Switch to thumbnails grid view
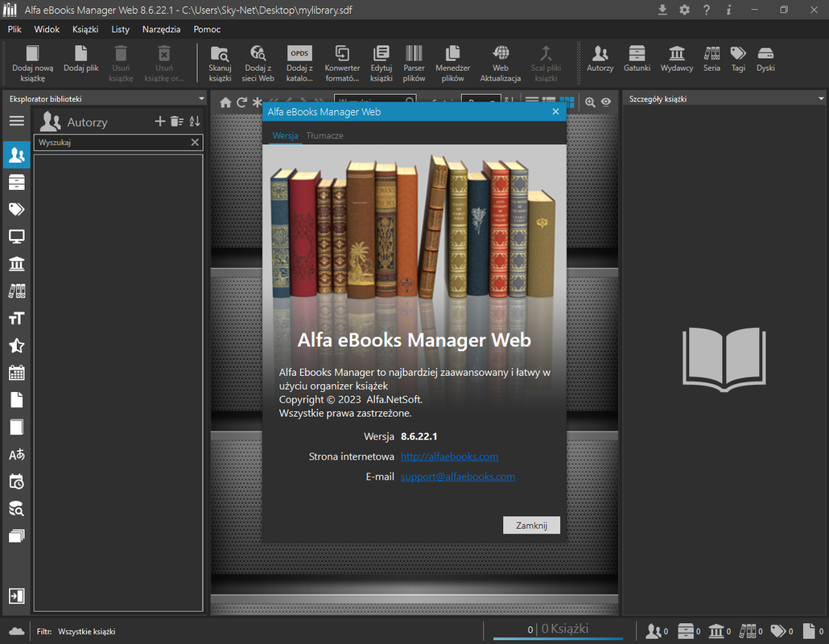The image size is (829, 644). [x=567, y=101]
